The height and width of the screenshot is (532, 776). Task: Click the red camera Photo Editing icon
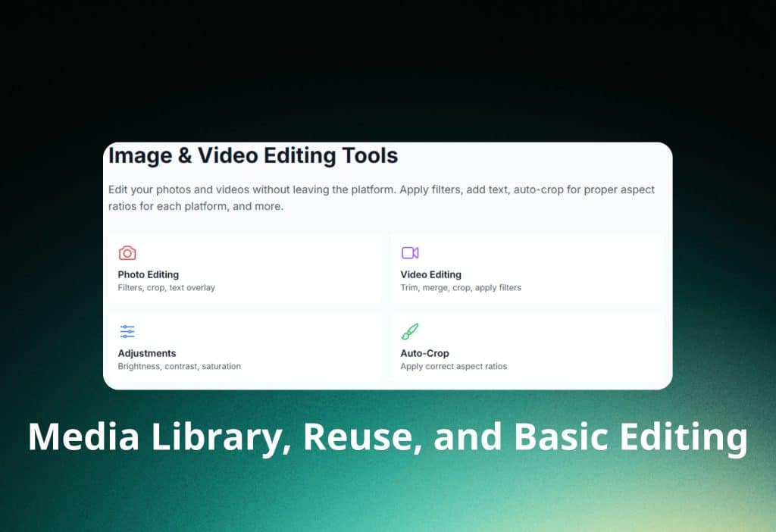(x=127, y=253)
